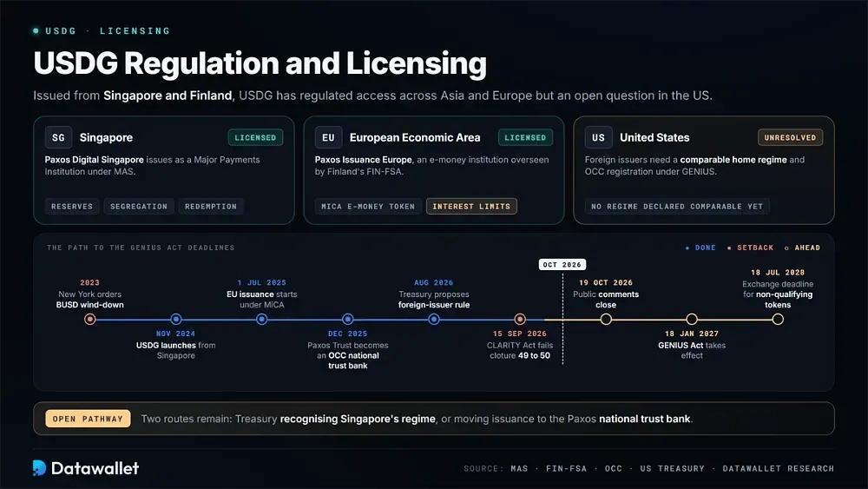Click the OCC source label
The width and height of the screenshot is (868, 489).
[x=614, y=468]
